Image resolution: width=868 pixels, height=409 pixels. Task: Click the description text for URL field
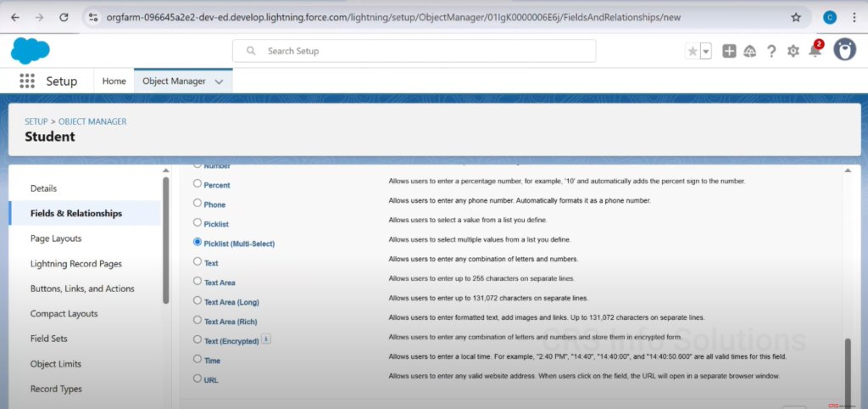[584, 376]
